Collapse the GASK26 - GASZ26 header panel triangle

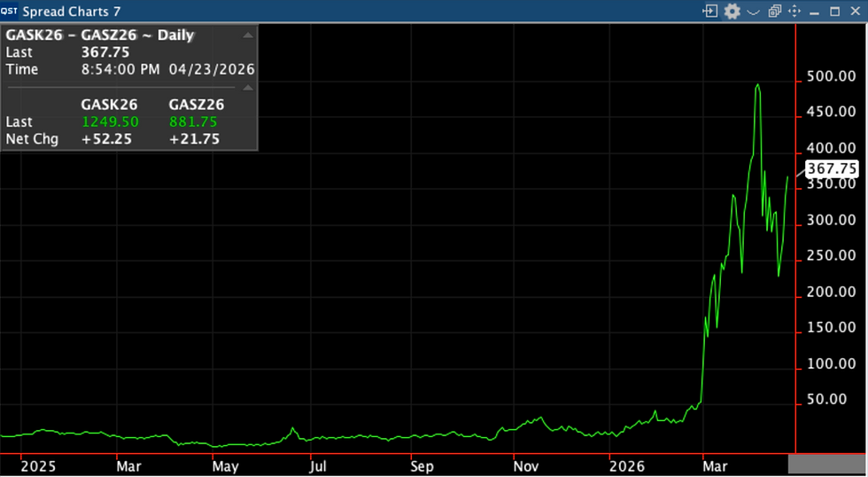[248, 35]
